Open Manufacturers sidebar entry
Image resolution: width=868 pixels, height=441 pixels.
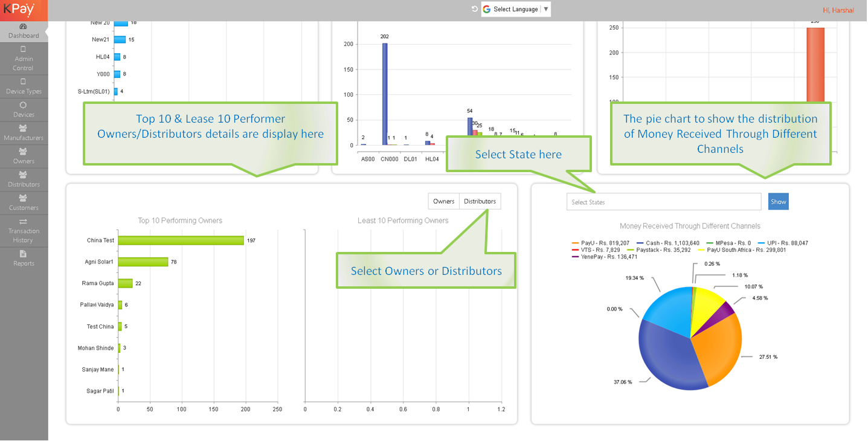tap(24, 133)
